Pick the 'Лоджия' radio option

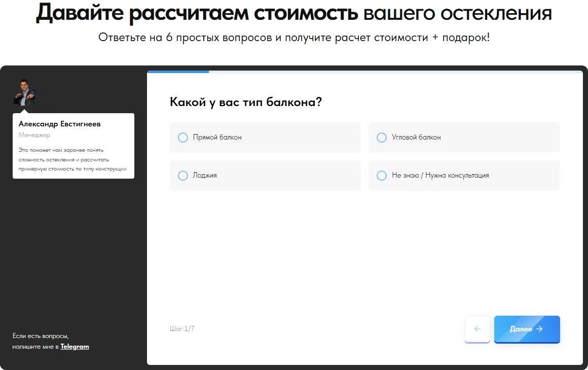(x=265, y=176)
